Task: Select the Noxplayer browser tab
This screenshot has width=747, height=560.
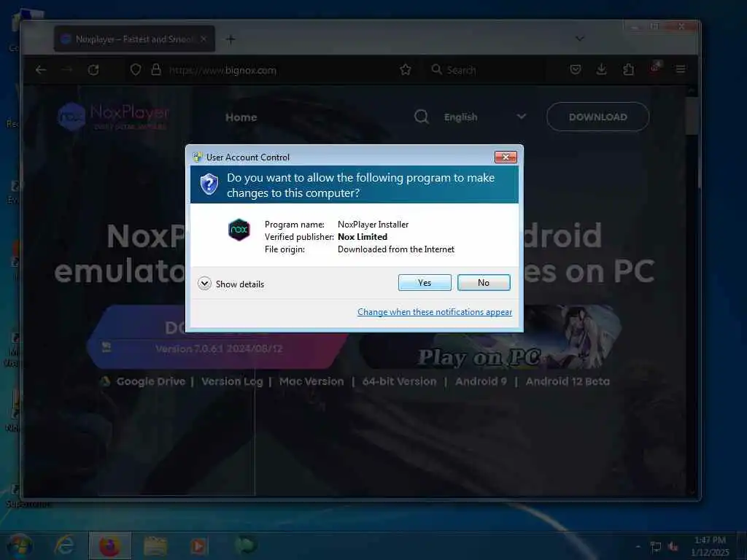Action: (x=134, y=39)
